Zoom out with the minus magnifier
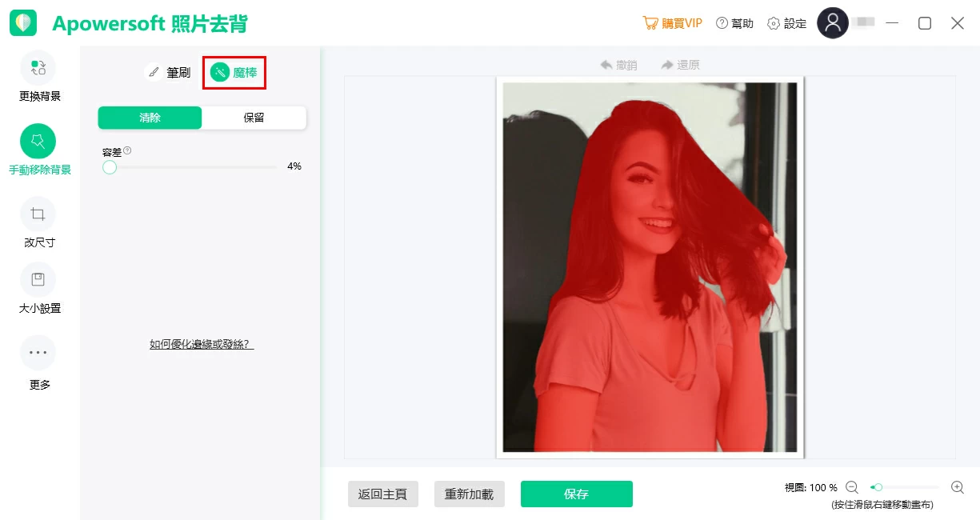The image size is (980, 520). (x=852, y=486)
